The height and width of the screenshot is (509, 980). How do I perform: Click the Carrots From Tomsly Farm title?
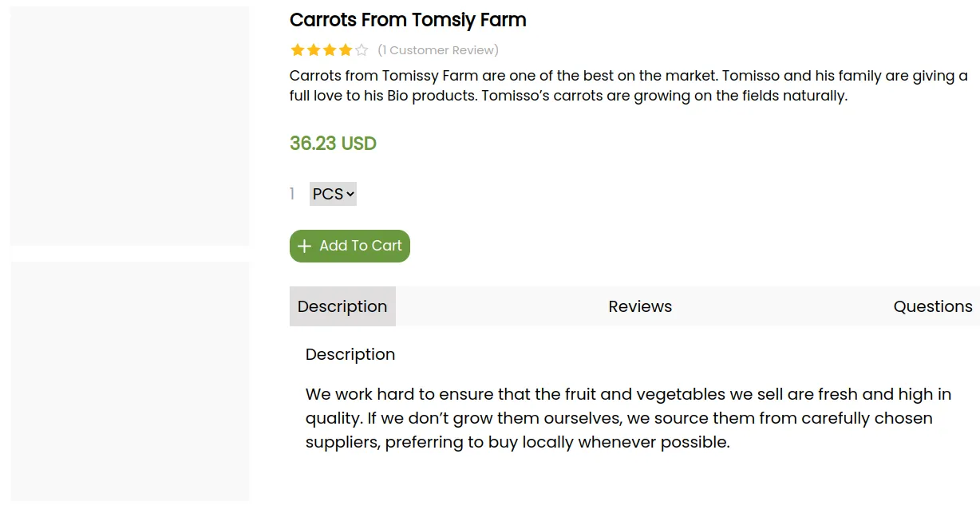[x=408, y=20]
